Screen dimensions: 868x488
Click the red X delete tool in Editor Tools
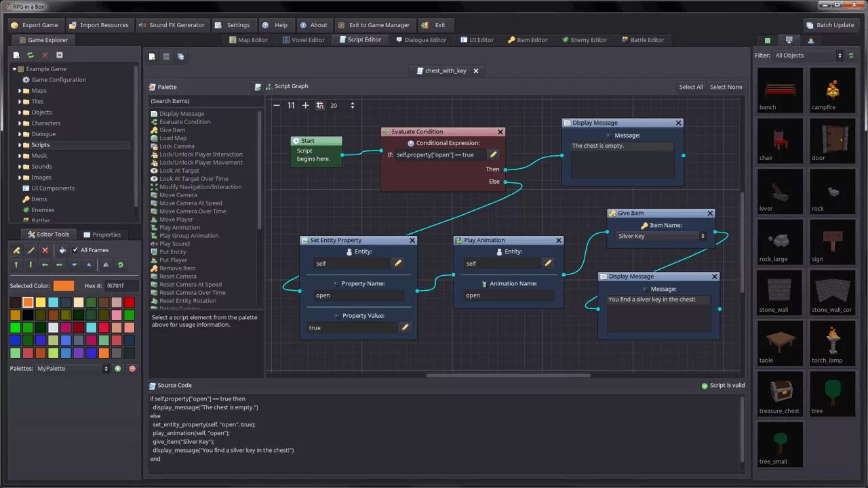click(45, 250)
